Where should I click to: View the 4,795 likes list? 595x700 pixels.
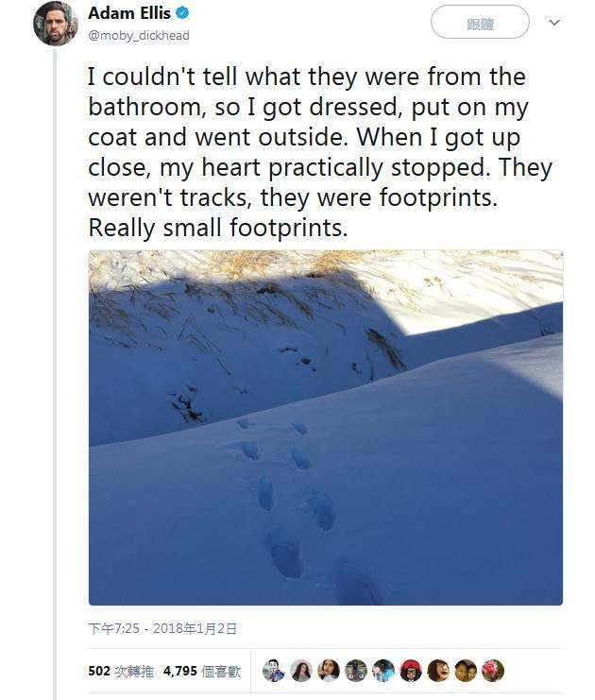[202, 671]
